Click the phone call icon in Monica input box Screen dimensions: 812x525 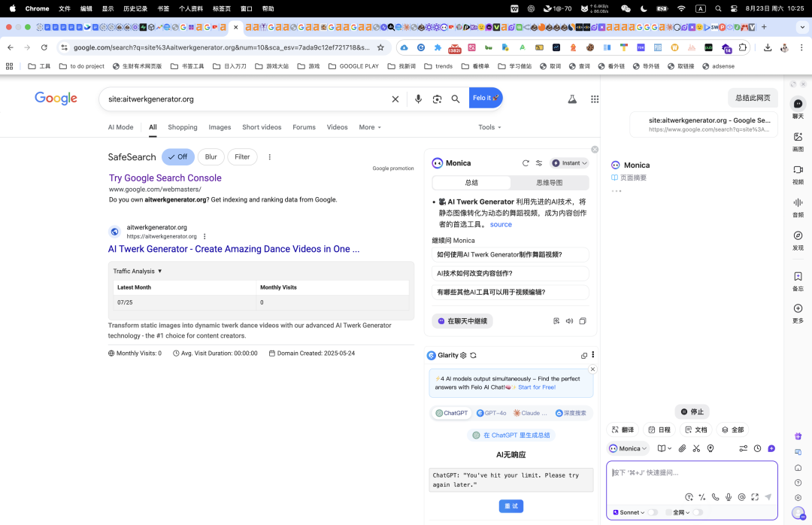tap(715, 497)
